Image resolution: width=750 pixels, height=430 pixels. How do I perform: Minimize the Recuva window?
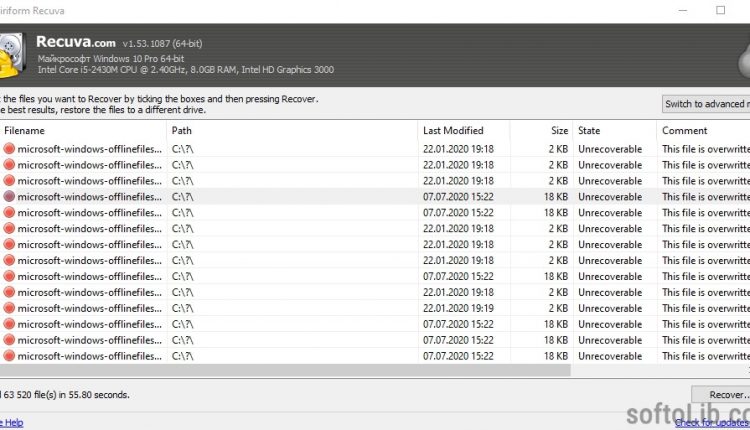coord(683,11)
